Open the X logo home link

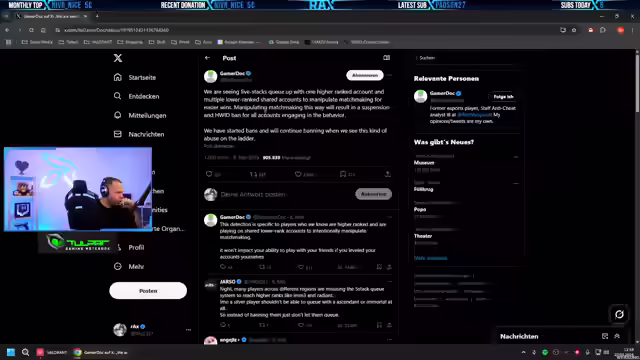(118, 58)
